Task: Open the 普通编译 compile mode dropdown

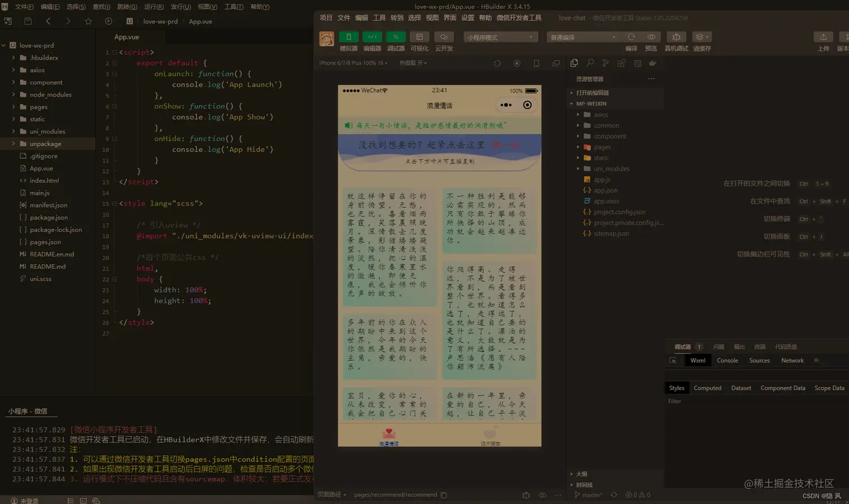Action: (584, 37)
